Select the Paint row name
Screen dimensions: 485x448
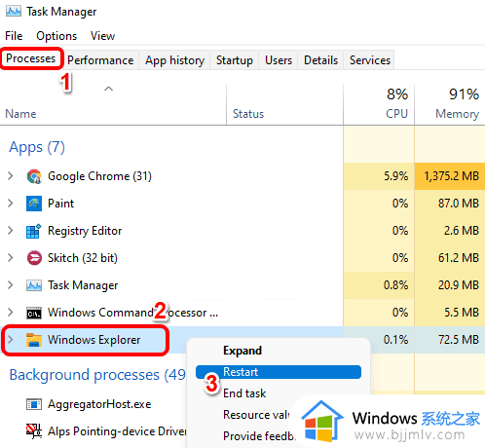[60, 204]
